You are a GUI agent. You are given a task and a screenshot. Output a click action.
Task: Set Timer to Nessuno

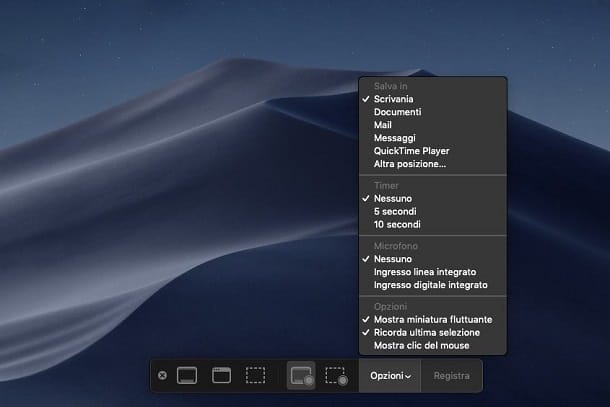point(433,198)
